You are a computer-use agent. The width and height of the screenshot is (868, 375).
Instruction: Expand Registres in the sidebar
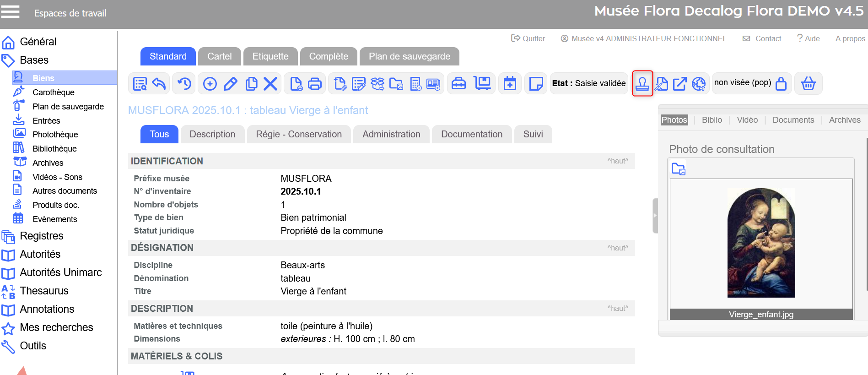42,236
